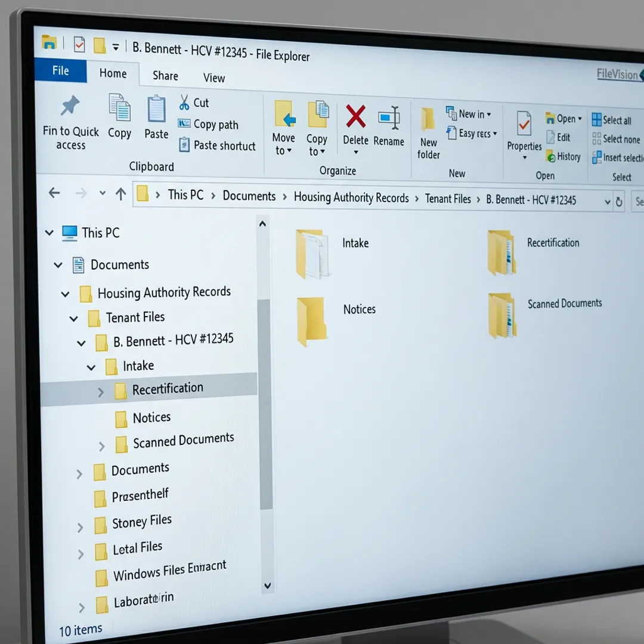Image resolution: width=644 pixels, height=644 pixels.
Task: Click Select all in ribbon
Action: tap(611, 120)
